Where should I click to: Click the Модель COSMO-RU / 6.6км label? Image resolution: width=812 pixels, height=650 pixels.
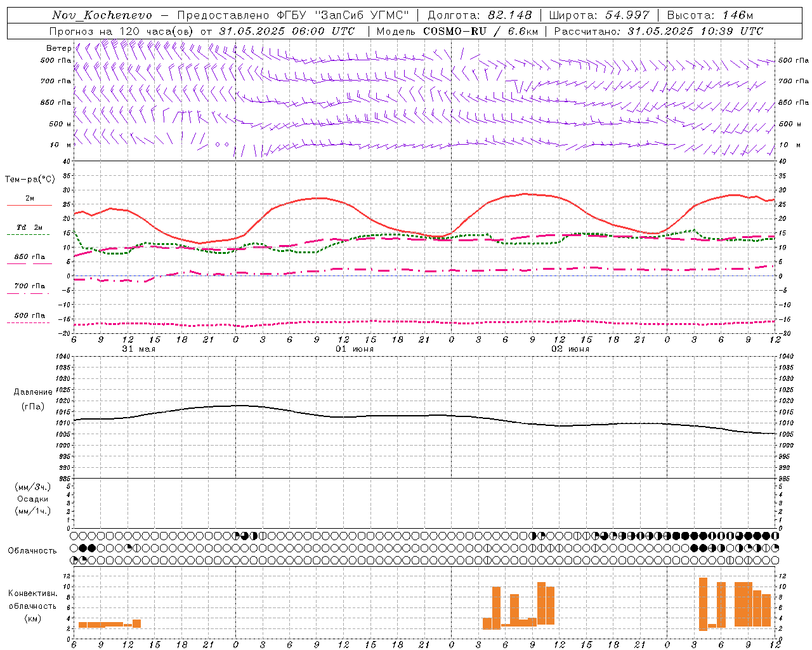coord(457,31)
